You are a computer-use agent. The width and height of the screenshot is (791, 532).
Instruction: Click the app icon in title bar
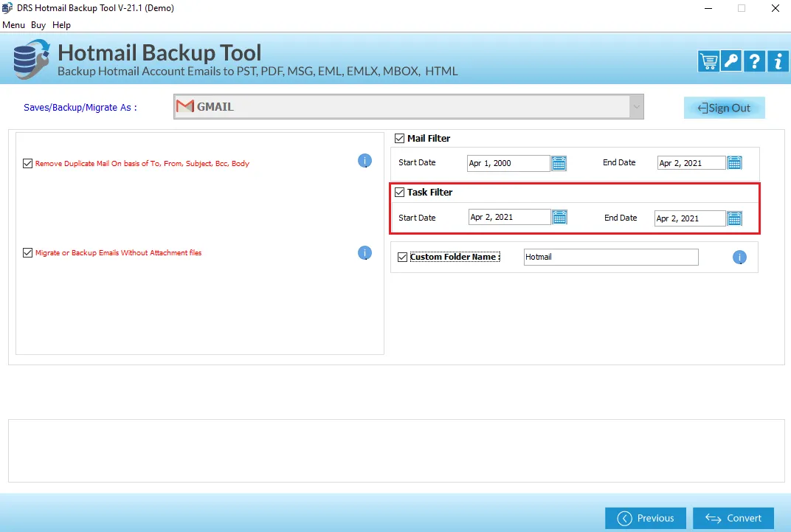(7, 8)
